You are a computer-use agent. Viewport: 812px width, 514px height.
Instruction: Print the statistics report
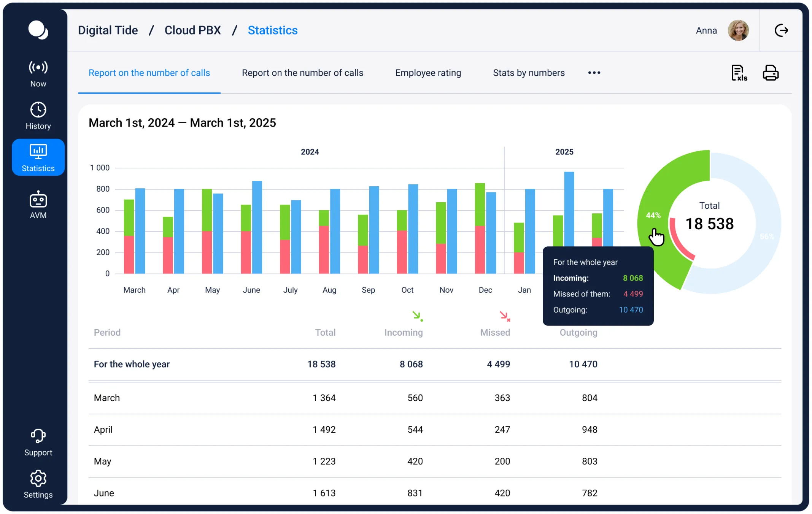[771, 73]
